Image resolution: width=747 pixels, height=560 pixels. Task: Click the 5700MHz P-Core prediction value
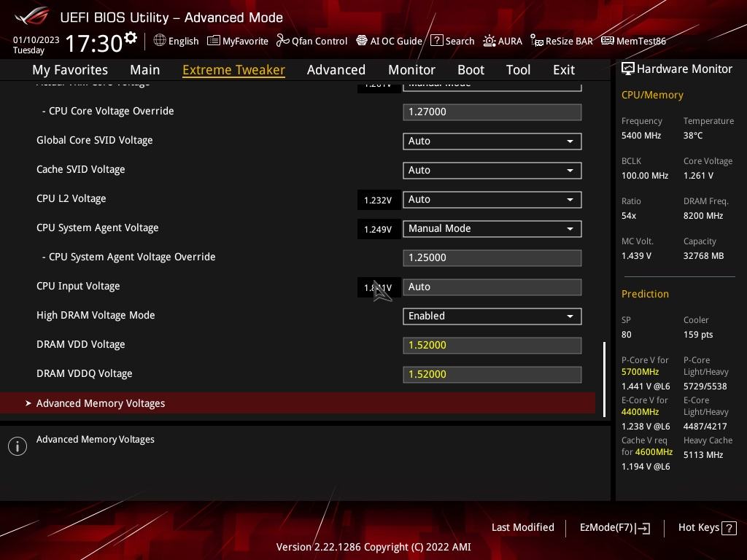(640, 372)
